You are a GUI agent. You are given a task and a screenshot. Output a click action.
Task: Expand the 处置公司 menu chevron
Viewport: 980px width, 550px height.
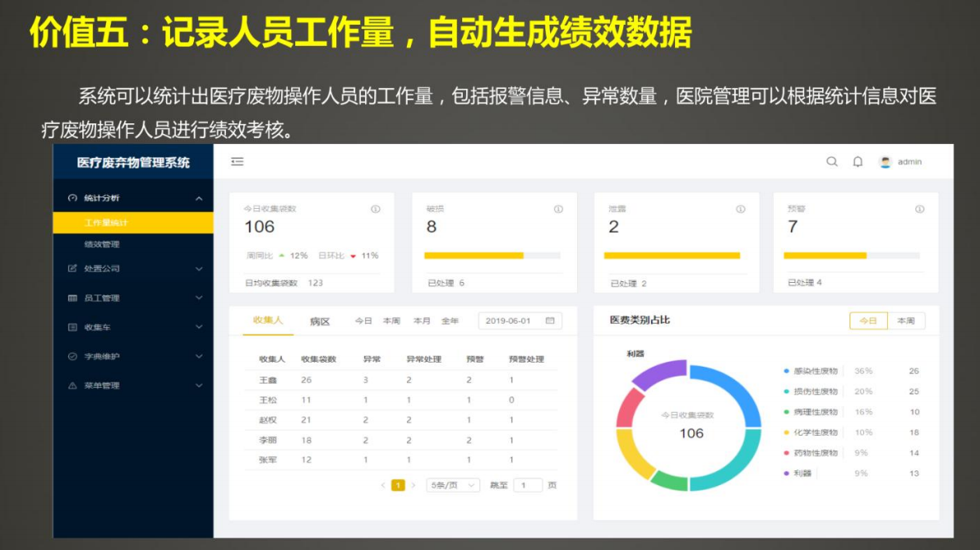pyautogui.click(x=199, y=269)
